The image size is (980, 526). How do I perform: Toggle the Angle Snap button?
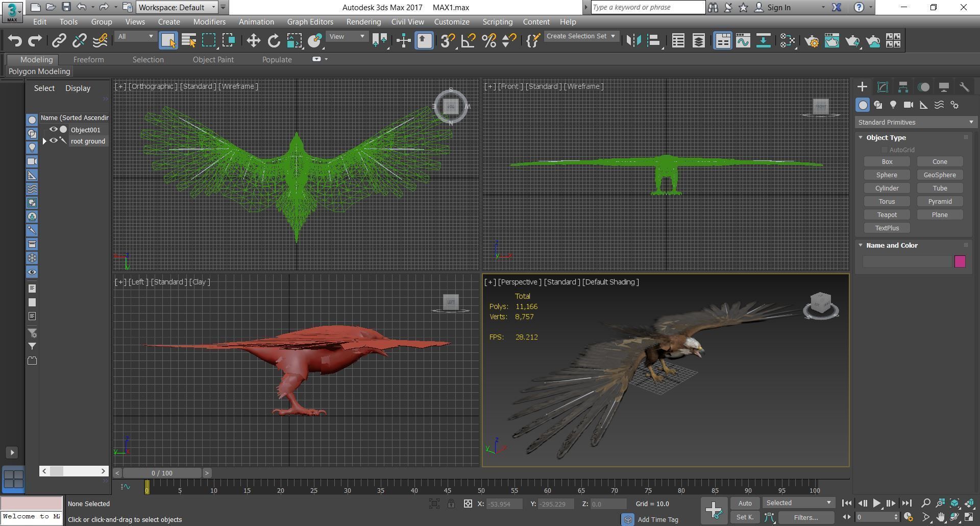[468, 40]
